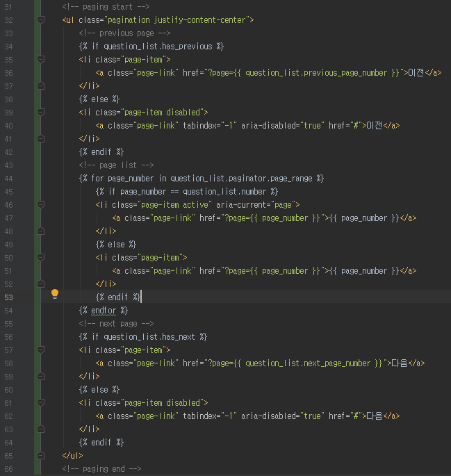Click 'pagination justify-content-center' class value
Viewport: 451px width, 476px height.
click(x=177, y=20)
